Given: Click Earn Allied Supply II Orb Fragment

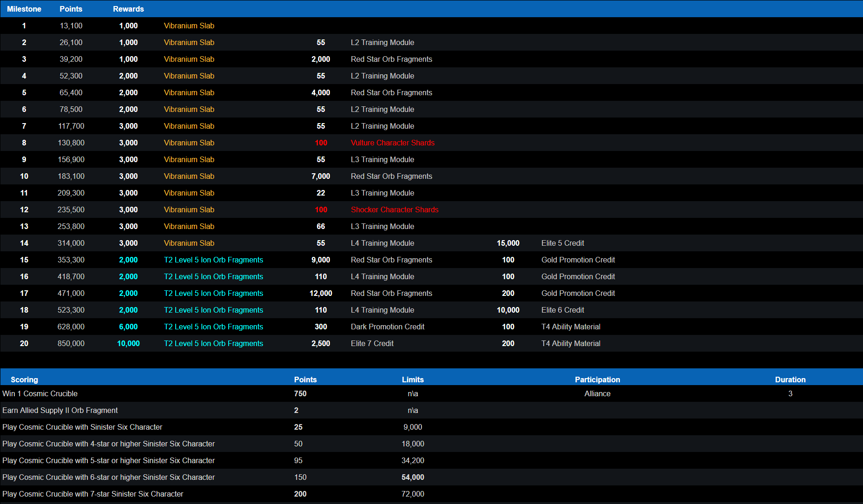Looking at the screenshot, I should [x=60, y=410].
